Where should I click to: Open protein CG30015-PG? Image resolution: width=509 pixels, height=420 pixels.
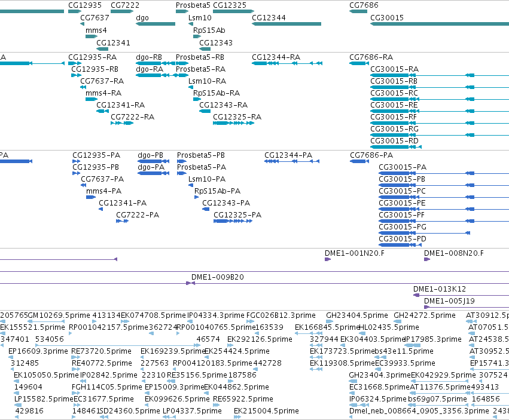(424, 233)
